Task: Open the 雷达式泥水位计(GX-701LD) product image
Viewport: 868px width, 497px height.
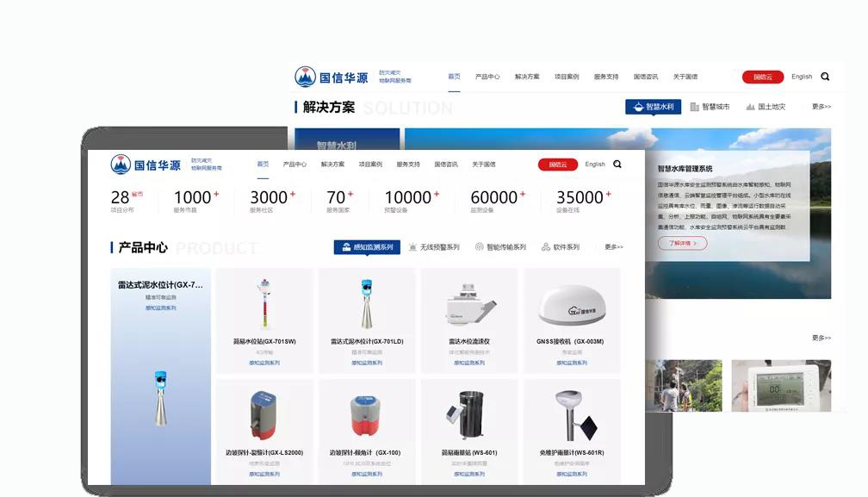Action: click(x=367, y=304)
